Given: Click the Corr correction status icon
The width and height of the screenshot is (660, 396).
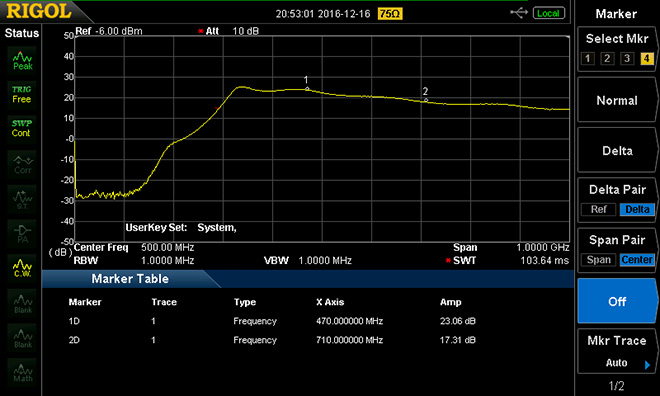Looking at the screenshot, I should [x=22, y=164].
